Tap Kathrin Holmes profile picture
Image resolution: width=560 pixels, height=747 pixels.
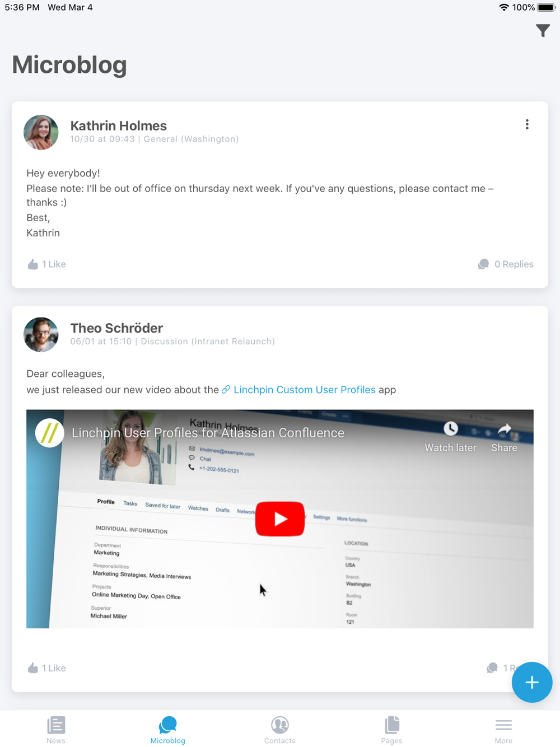click(x=41, y=132)
